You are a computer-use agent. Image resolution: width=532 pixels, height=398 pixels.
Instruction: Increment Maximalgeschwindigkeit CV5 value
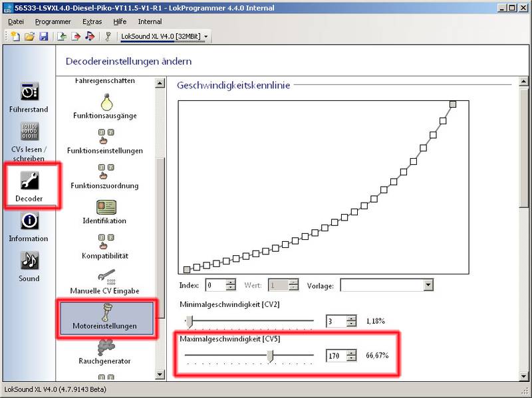(352, 353)
